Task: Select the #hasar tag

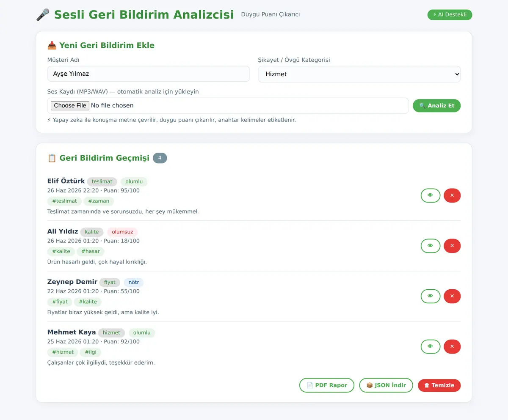Action: pos(91,251)
